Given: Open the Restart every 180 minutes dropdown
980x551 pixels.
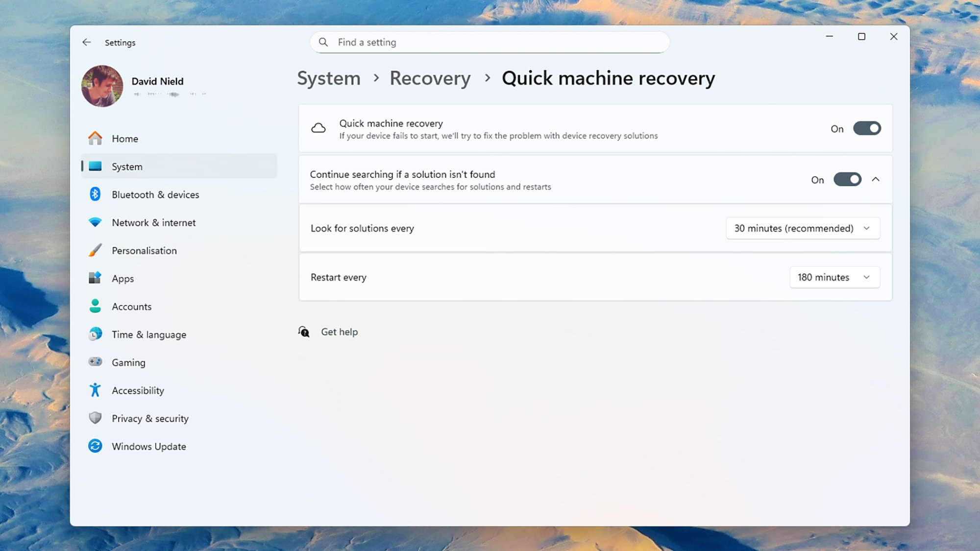Looking at the screenshot, I should tap(834, 277).
